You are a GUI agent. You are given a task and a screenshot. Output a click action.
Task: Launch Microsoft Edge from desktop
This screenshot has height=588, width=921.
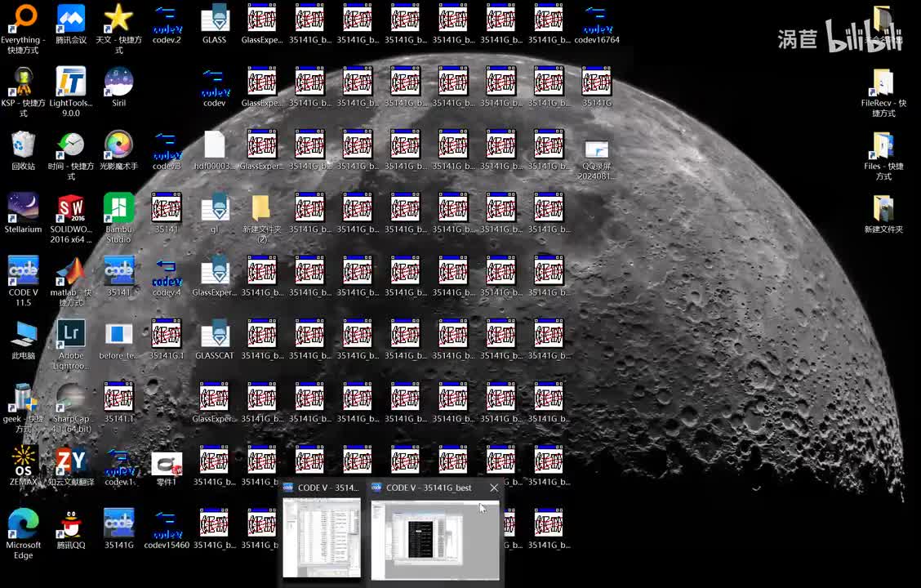pyautogui.click(x=24, y=533)
